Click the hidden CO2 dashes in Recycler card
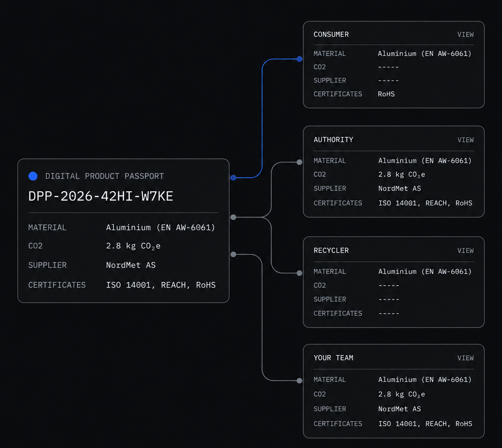 click(x=388, y=285)
